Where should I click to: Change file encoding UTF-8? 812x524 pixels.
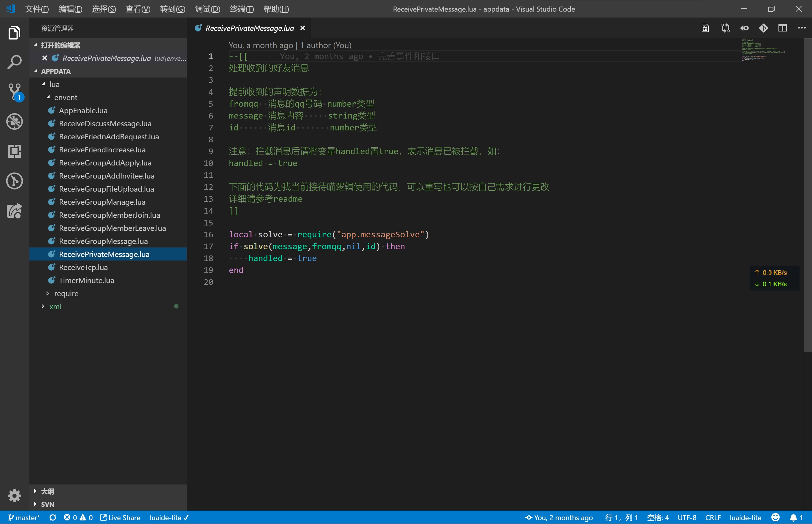tap(687, 517)
